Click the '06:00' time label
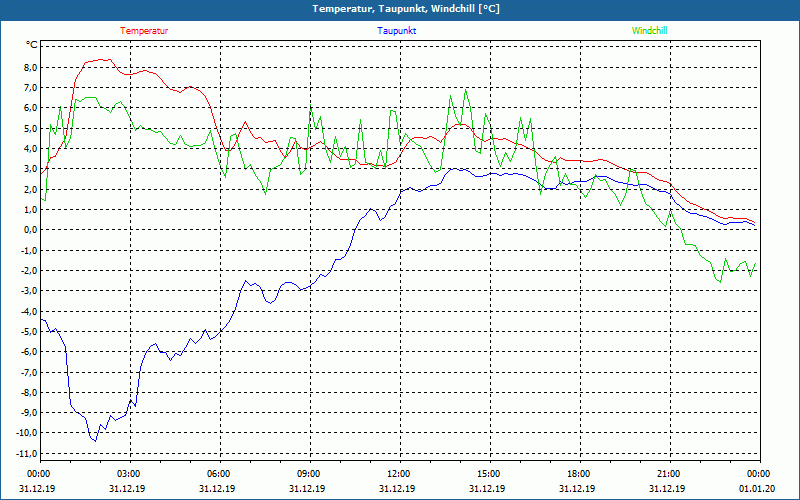 tap(219, 474)
